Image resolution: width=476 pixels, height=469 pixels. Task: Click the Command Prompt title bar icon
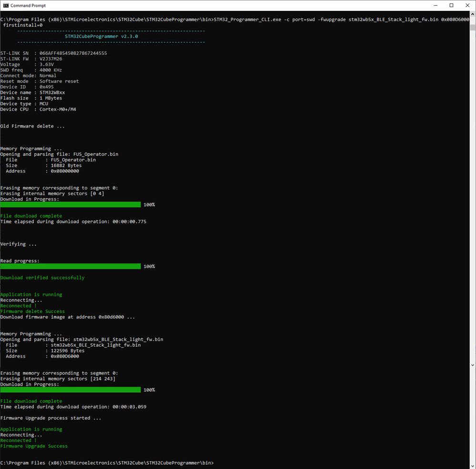[x=6, y=5]
